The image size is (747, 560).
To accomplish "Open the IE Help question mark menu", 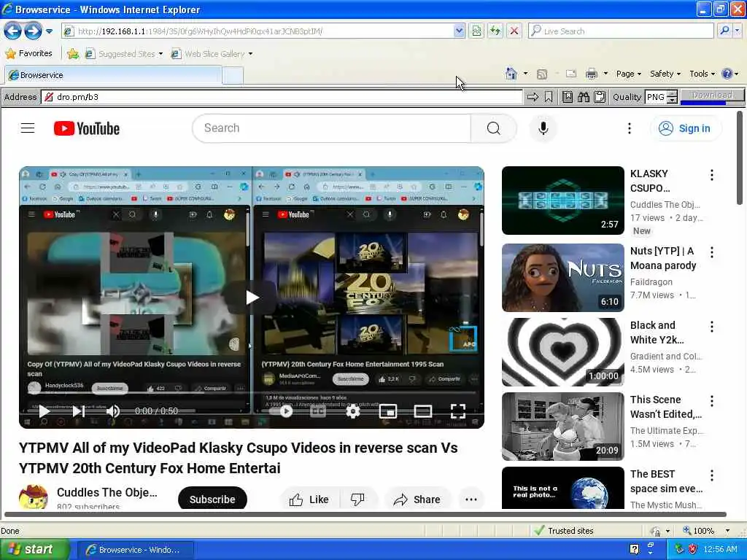I will coord(729,74).
